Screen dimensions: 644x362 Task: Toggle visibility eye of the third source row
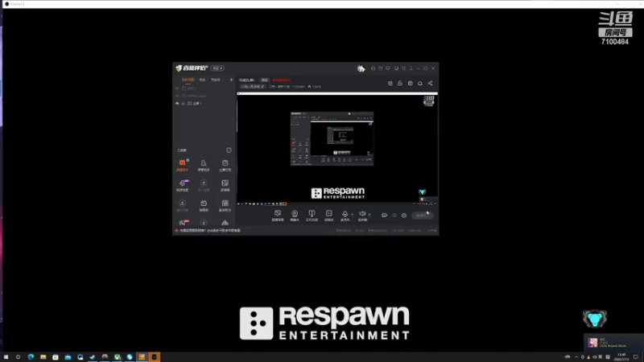point(177,104)
